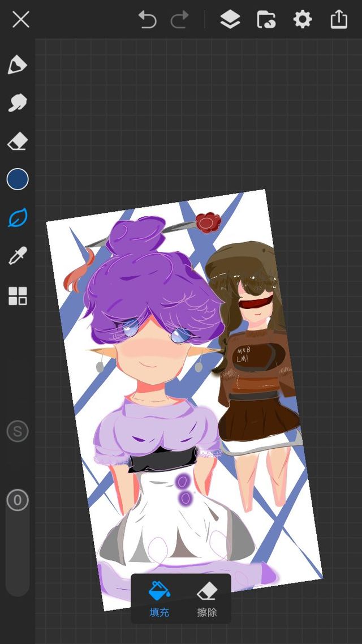This screenshot has height=644, width=362.
Task: Switch to the eraser tool in sidebar
Action: [18, 141]
